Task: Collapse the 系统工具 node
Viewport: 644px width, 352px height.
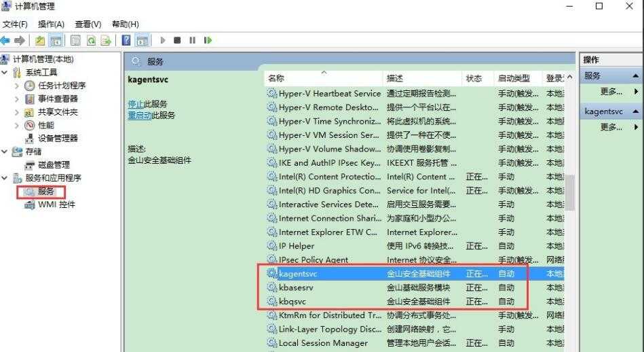Action: tap(5, 73)
